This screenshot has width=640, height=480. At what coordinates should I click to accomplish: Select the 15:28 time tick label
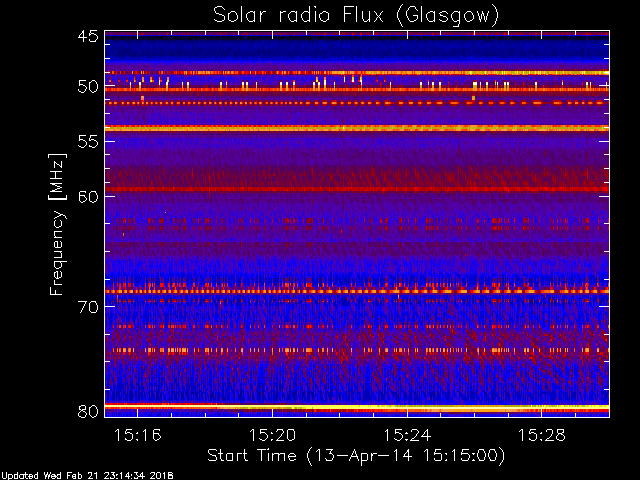542,435
